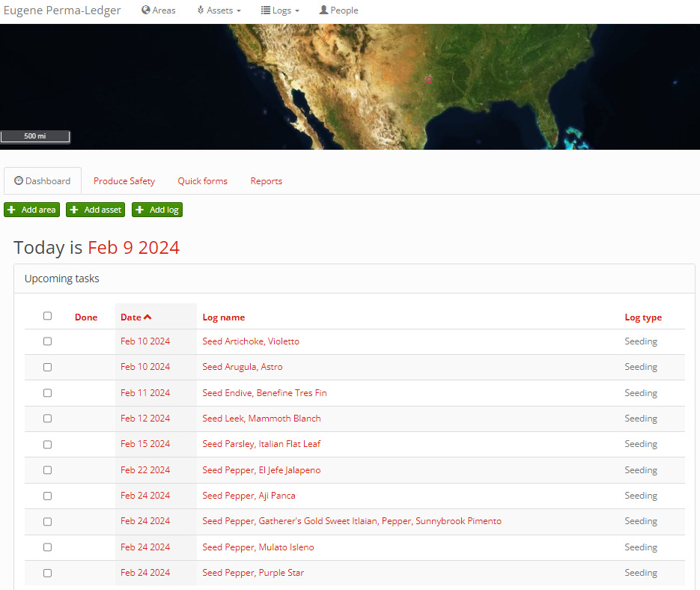700x590 pixels.
Task: Open Seed Pepper, Gatherer's Gold Sweet Itlaian log
Action: 352,521
